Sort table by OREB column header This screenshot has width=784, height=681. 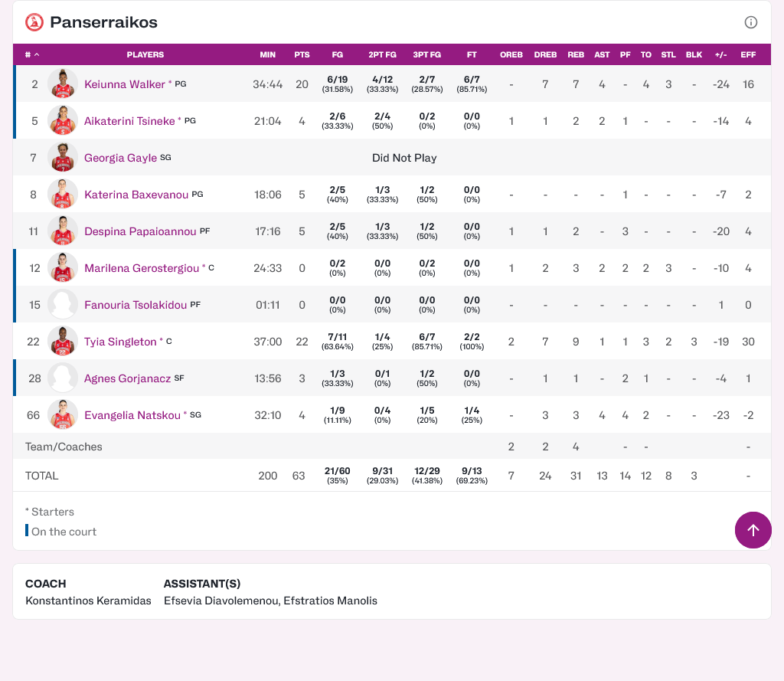(x=511, y=54)
